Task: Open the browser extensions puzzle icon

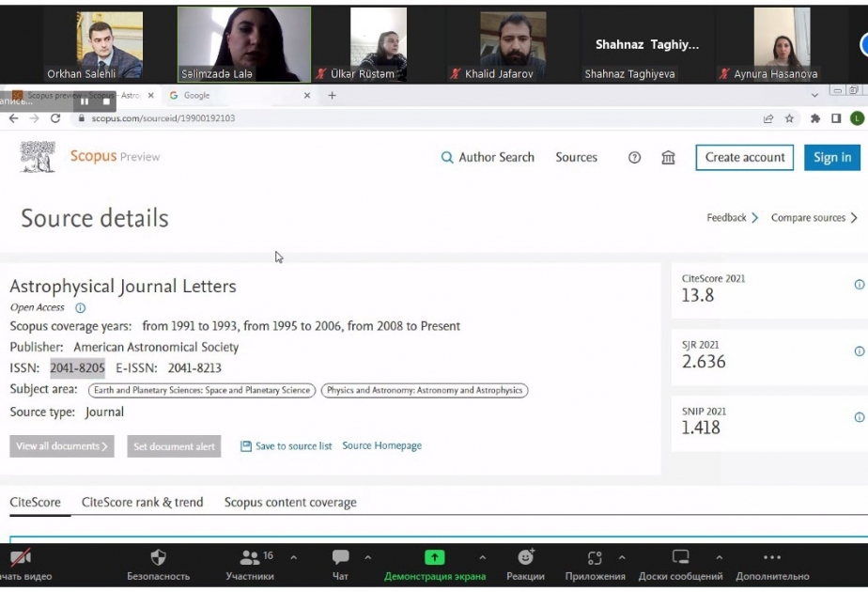Action: coord(814,118)
